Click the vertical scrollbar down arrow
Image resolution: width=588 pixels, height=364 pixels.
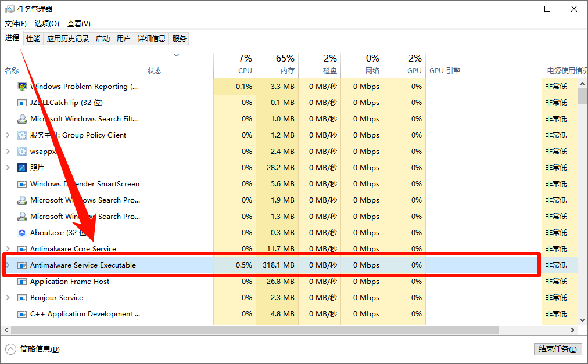[x=583, y=320]
